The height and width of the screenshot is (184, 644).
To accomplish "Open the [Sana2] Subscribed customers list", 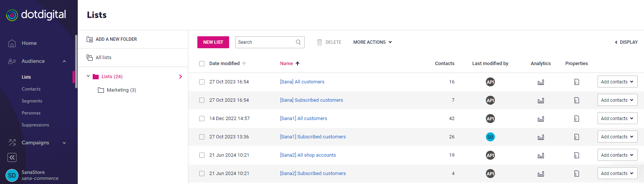I will (313, 174).
